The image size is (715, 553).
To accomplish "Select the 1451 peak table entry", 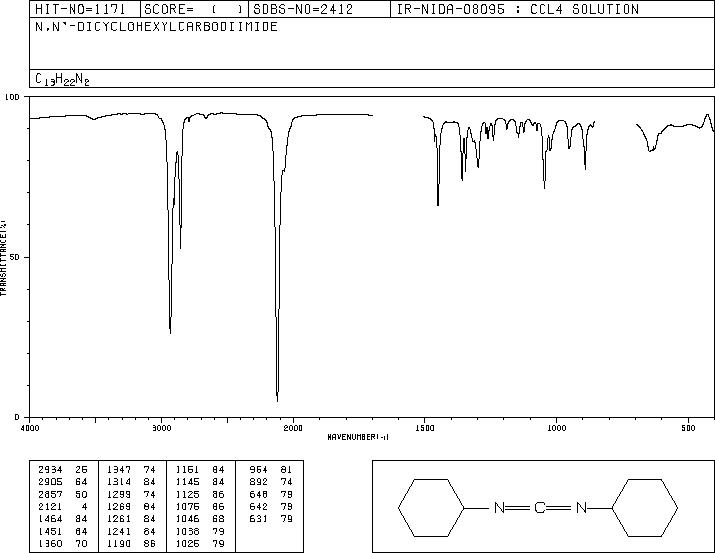I will click(63, 532).
